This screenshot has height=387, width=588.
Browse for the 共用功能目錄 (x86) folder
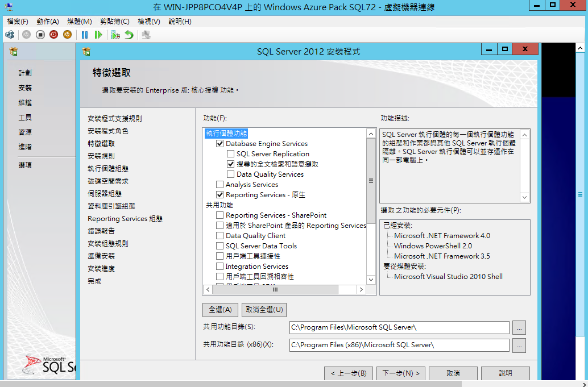[x=519, y=346]
